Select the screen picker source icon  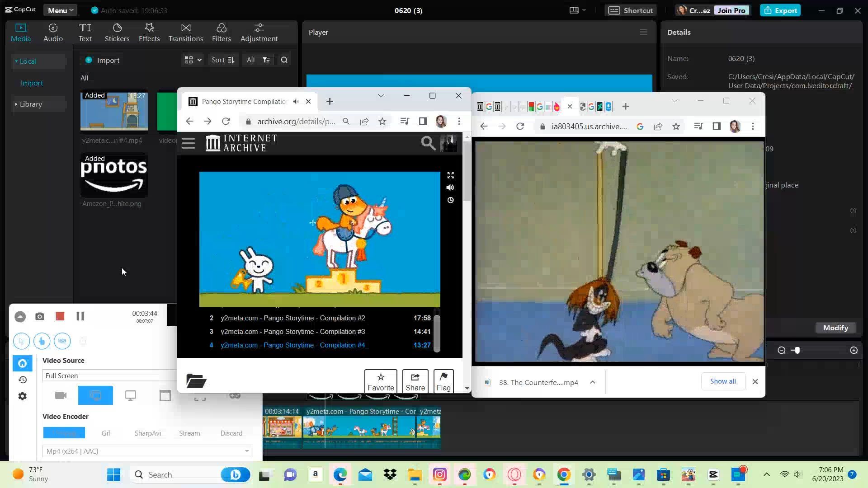click(x=130, y=395)
